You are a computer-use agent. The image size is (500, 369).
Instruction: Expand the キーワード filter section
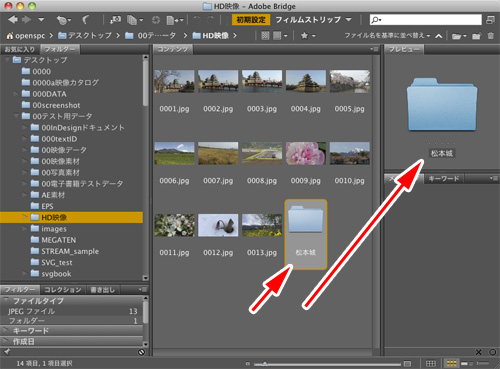tap(6, 331)
